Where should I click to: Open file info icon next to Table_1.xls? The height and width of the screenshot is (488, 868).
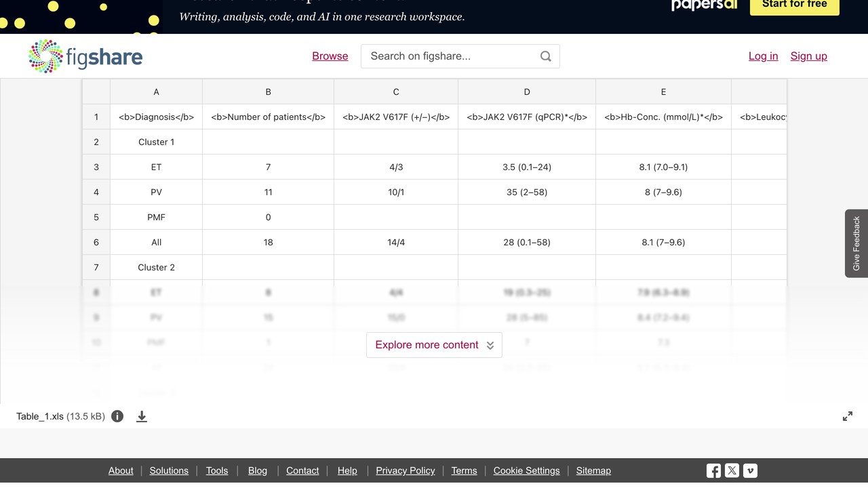tap(117, 416)
